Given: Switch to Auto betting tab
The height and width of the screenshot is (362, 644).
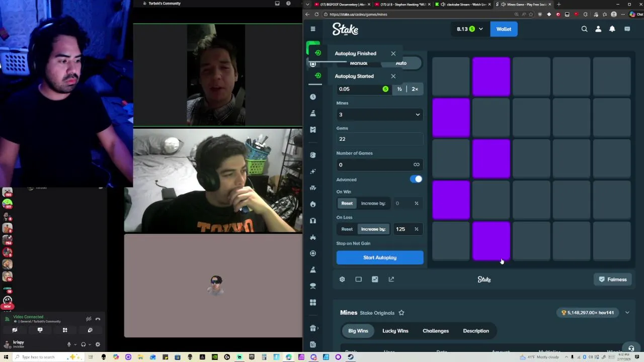Looking at the screenshot, I should coord(401,63).
